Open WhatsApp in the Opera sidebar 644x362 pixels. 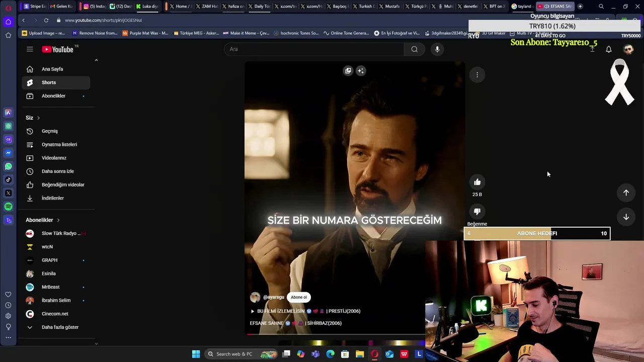point(8,166)
